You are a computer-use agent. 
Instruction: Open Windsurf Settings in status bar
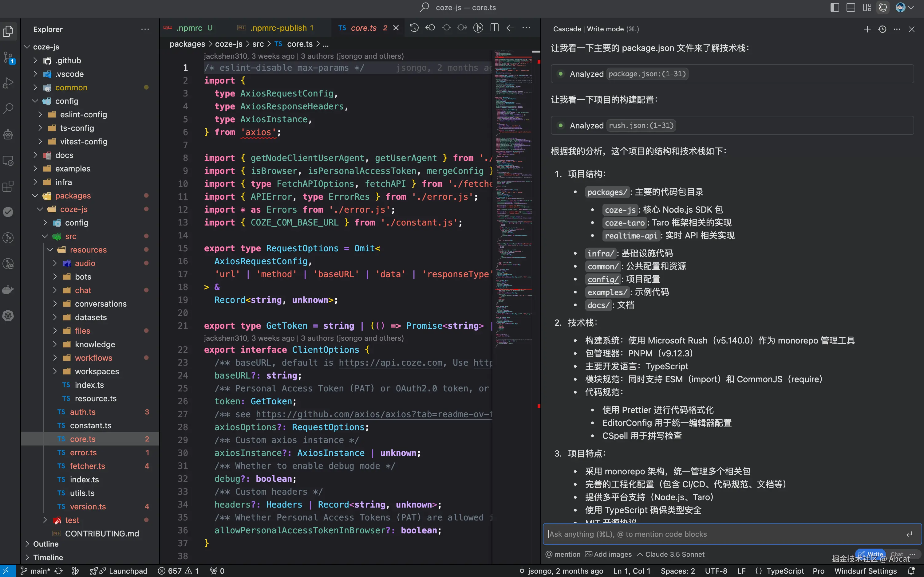click(865, 571)
